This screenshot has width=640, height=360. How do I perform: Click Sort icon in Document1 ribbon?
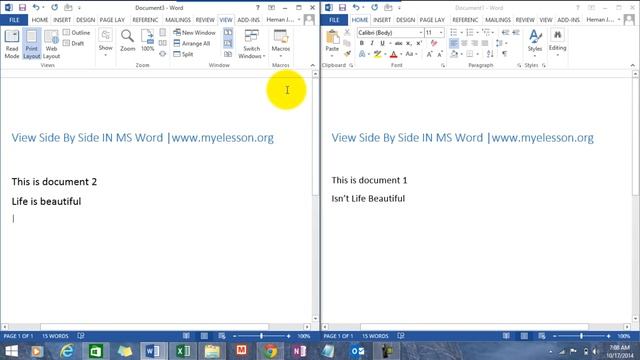tap(490, 54)
